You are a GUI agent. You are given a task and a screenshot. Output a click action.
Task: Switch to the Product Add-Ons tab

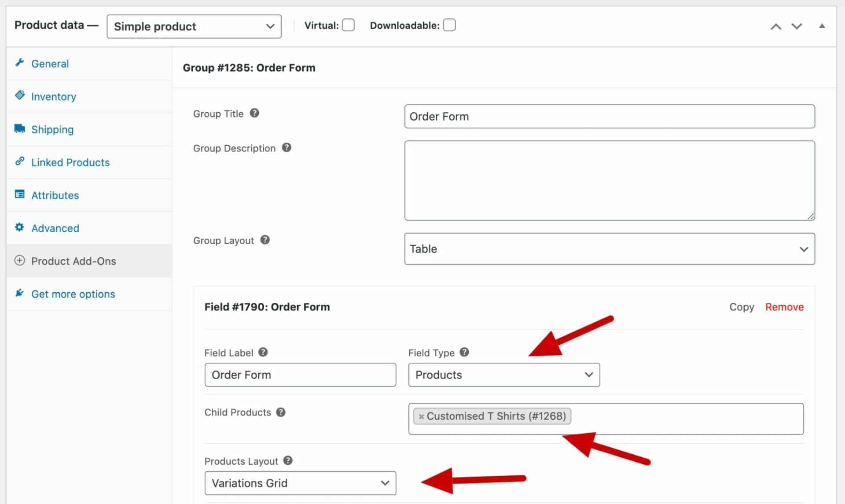(73, 261)
